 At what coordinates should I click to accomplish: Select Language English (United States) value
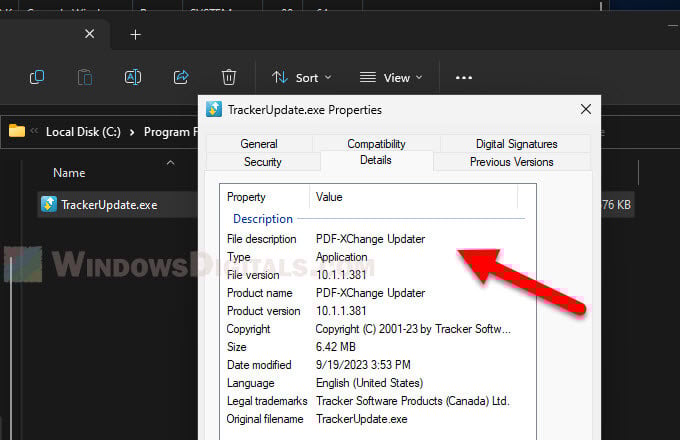pos(369,383)
